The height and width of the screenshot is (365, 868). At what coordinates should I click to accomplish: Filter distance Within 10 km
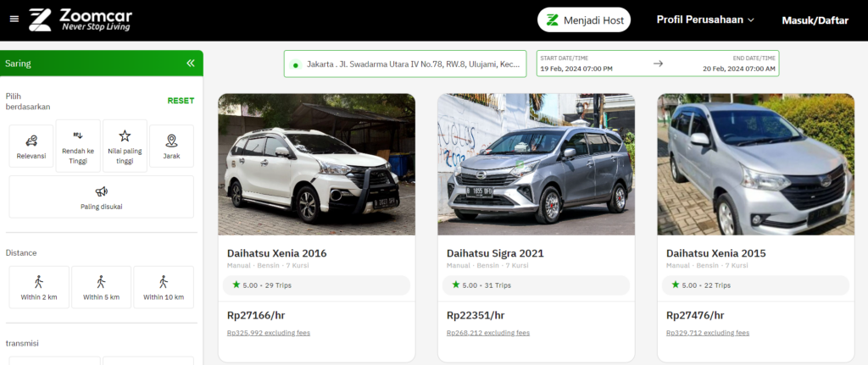pyautogui.click(x=164, y=287)
